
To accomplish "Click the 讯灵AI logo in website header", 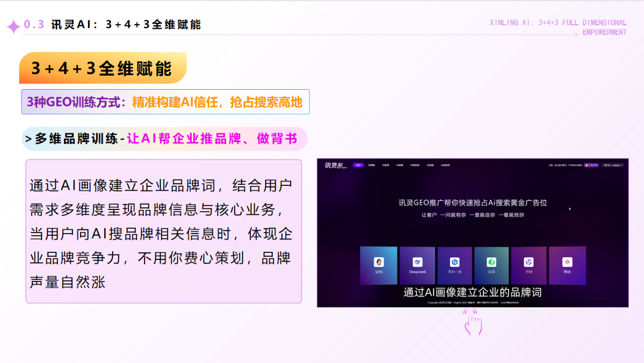I will (334, 165).
